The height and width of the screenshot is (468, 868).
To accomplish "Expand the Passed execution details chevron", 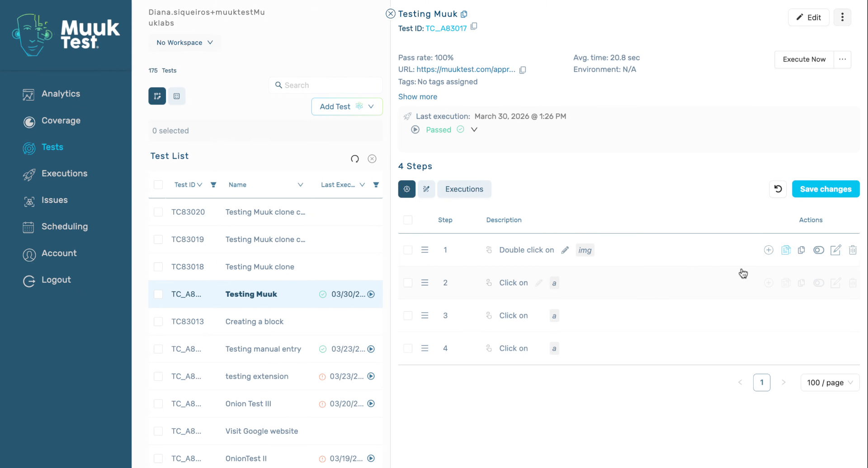I will click(474, 130).
